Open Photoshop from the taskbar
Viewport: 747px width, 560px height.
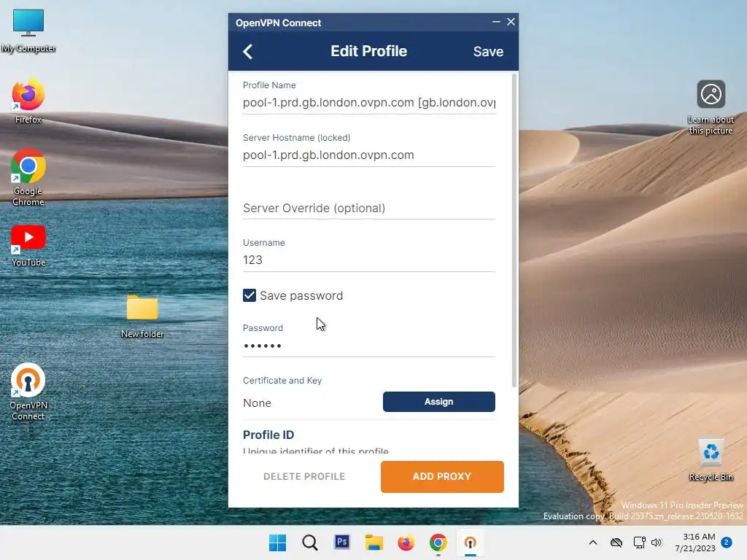pyautogui.click(x=341, y=542)
